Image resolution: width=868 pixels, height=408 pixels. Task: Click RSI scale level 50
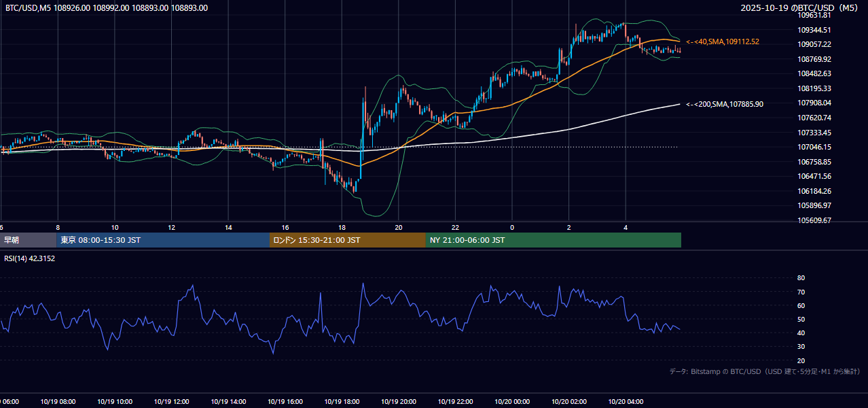point(801,319)
